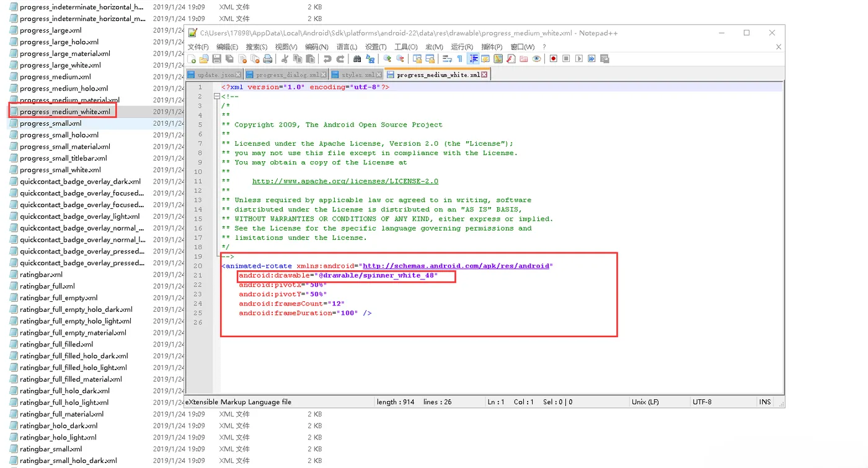Open the ? help menu

pos(544,46)
